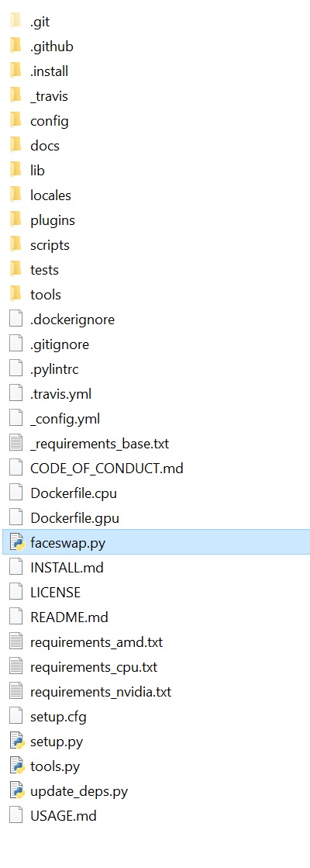This screenshot has height=868, width=310.
Task: Select the .github folder name
Action: (52, 47)
